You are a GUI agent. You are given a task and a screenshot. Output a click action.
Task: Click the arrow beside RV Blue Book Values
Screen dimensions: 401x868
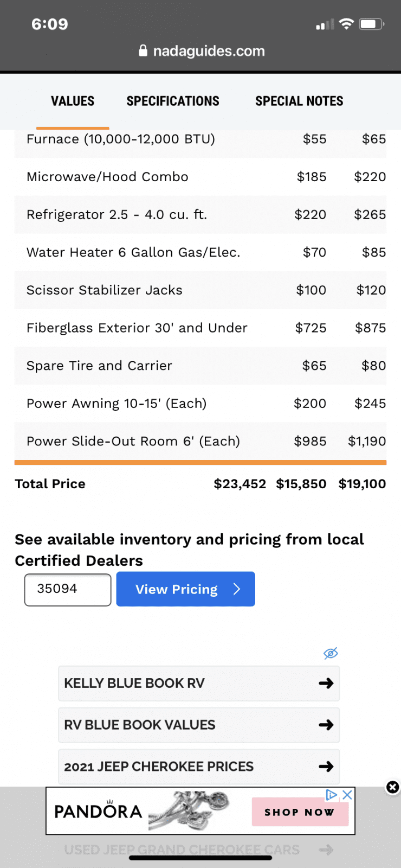326,725
